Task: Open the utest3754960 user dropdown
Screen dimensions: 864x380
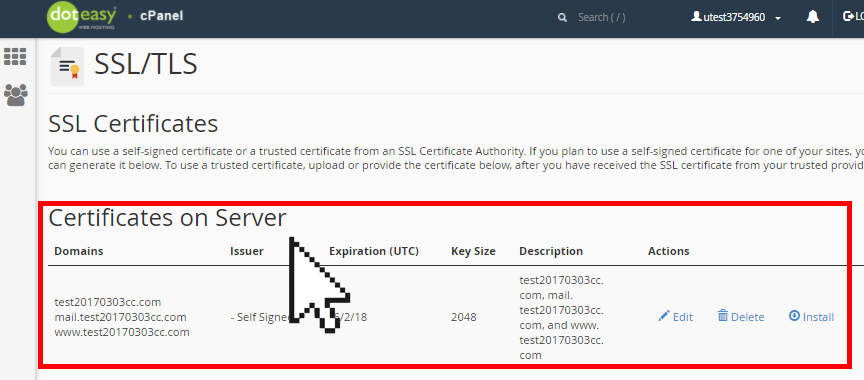Action: (737, 18)
